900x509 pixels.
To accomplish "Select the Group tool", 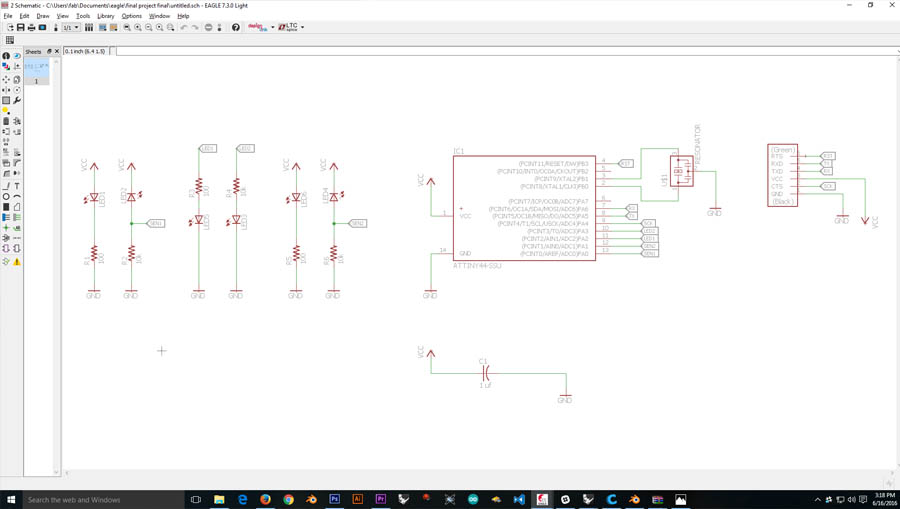I will 6,100.
